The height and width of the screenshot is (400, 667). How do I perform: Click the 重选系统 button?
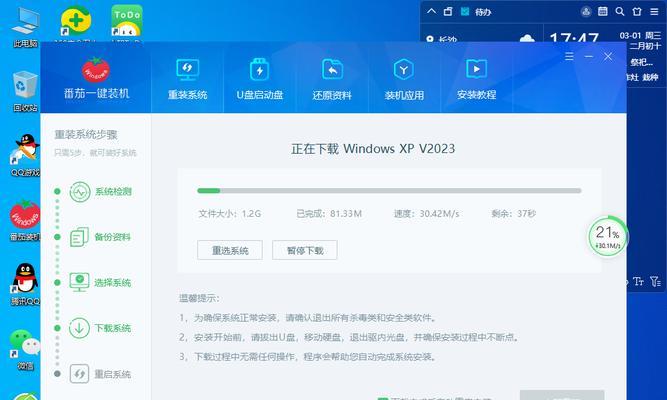click(230, 250)
